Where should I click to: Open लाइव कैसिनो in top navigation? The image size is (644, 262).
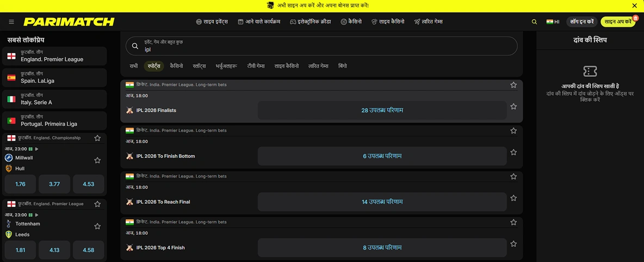point(388,22)
